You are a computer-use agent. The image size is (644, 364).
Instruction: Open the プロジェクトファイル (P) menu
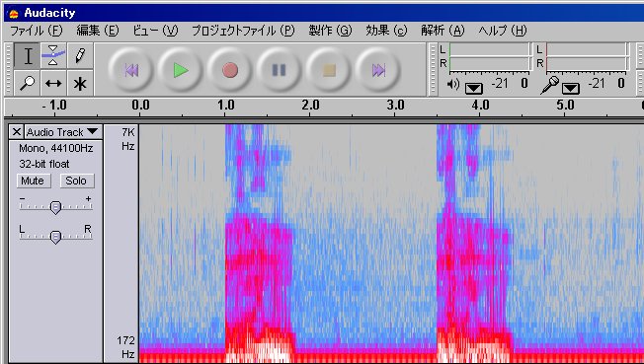click(243, 31)
